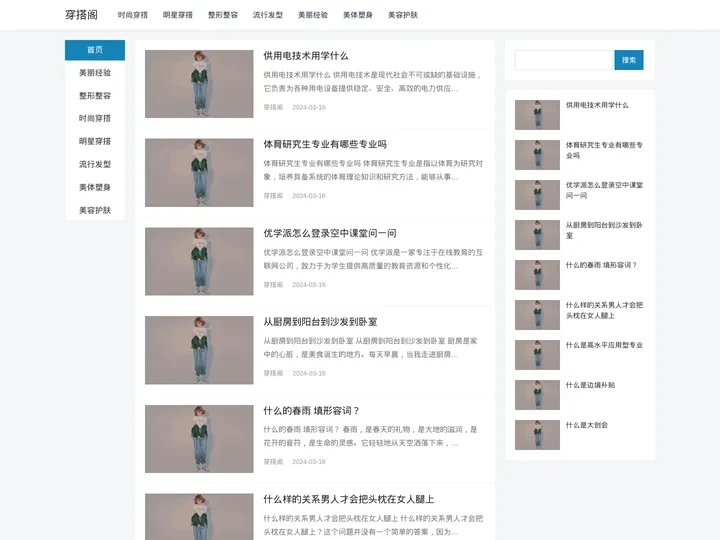Click author 穿搭阁 under 优学派 article

273,285
